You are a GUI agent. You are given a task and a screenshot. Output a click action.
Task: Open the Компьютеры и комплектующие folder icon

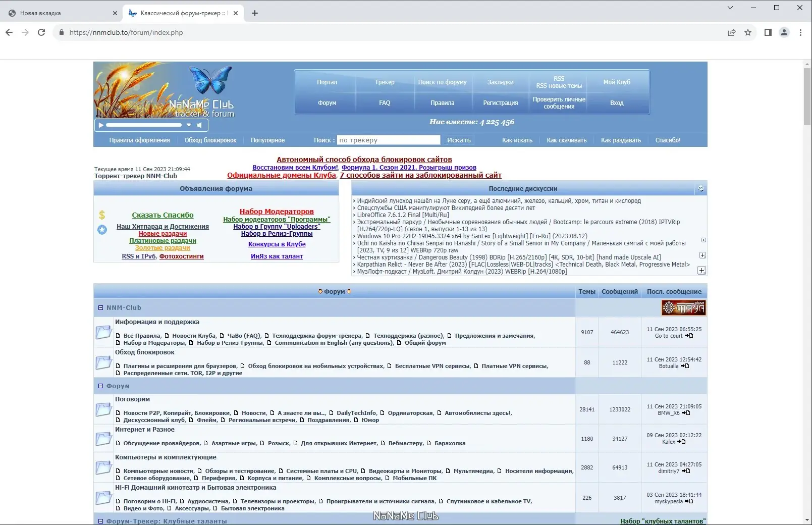103,467
